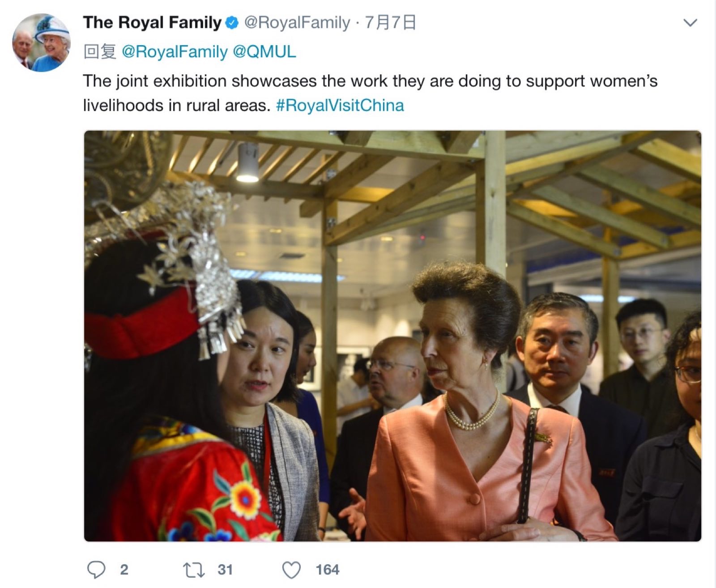Visit the @QMUL mention link
This screenshot has height=588, width=716.
click(264, 52)
